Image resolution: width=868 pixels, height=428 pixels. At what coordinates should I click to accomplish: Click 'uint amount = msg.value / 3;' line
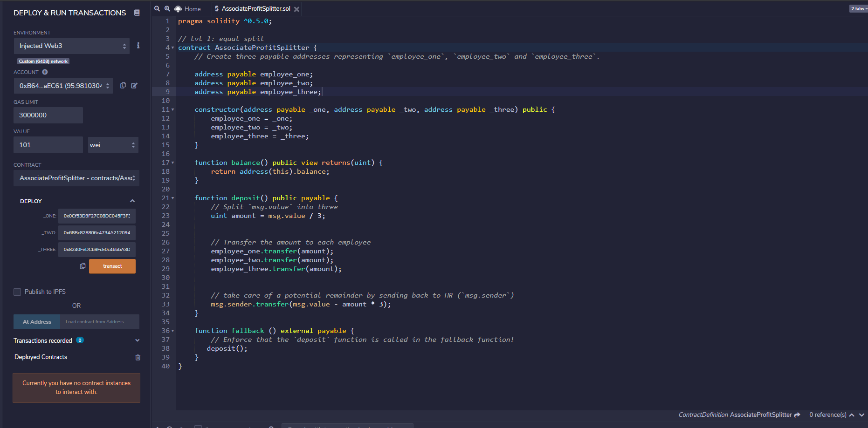tap(268, 216)
